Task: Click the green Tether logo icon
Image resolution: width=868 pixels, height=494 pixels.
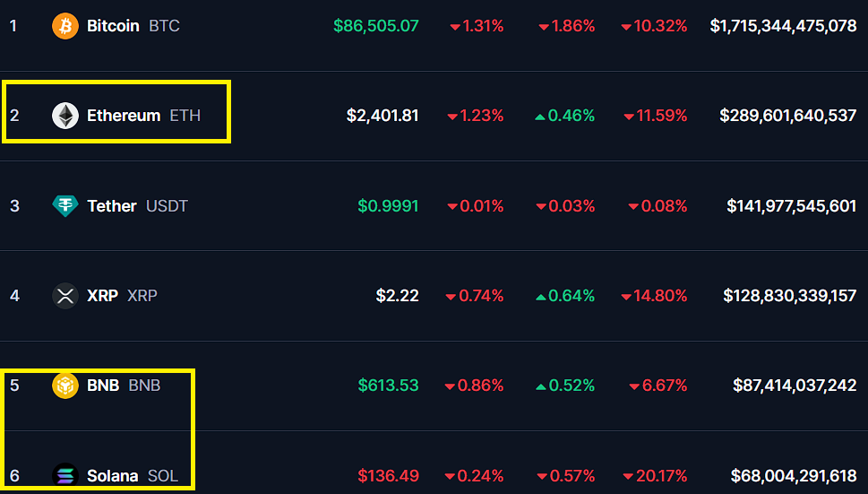Action: coord(65,206)
